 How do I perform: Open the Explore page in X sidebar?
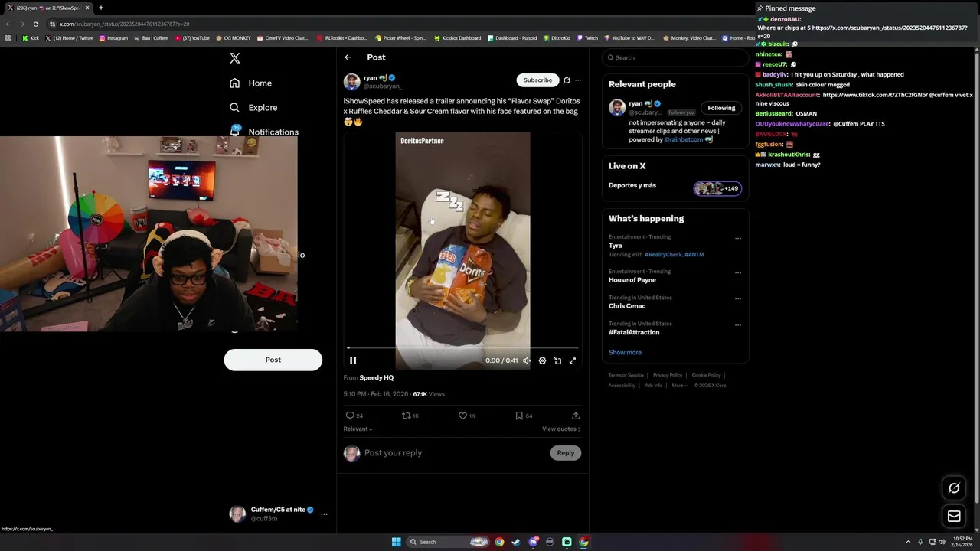coord(253,108)
